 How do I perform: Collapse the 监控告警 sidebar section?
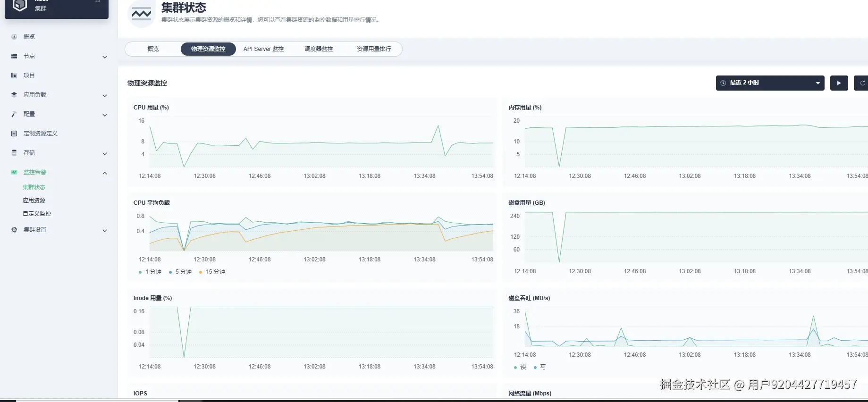click(105, 173)
